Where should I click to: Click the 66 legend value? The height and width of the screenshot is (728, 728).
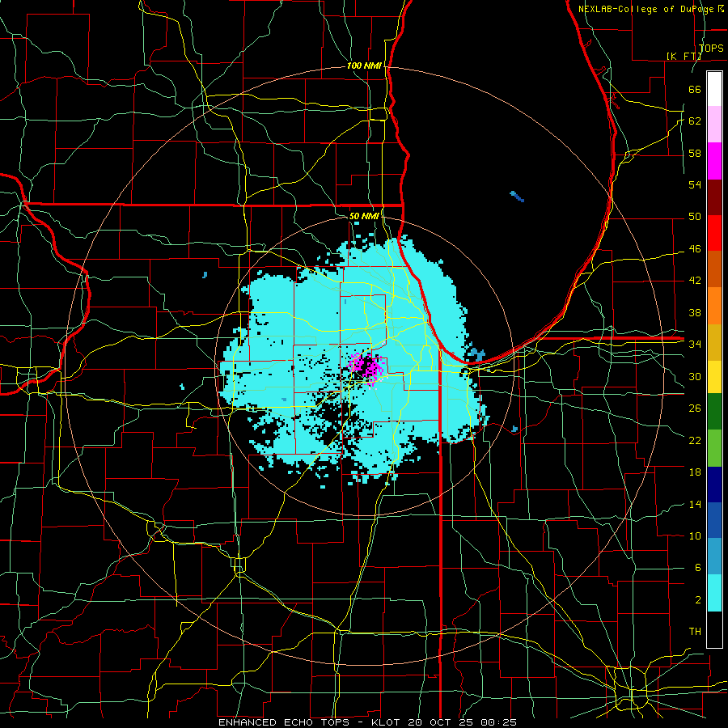[695, 89]
